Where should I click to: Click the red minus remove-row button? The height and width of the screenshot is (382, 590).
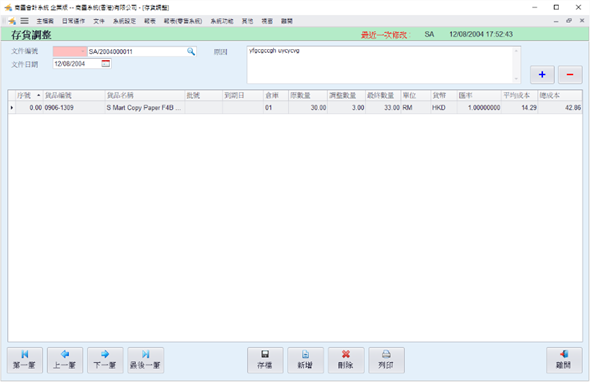point(570,75)
